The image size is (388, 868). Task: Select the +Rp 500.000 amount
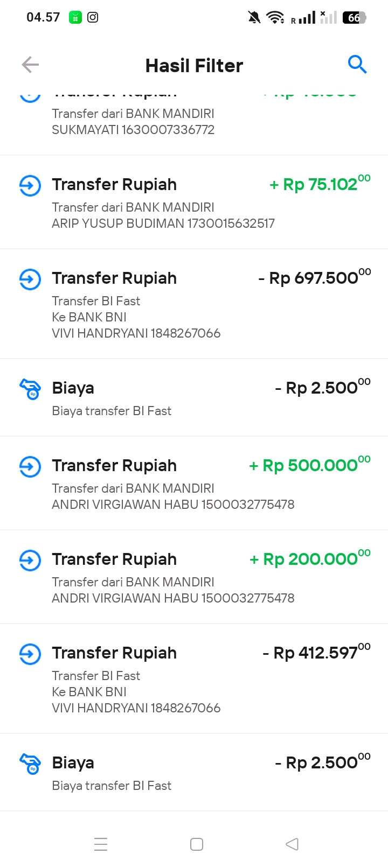[x=310, y=466]
